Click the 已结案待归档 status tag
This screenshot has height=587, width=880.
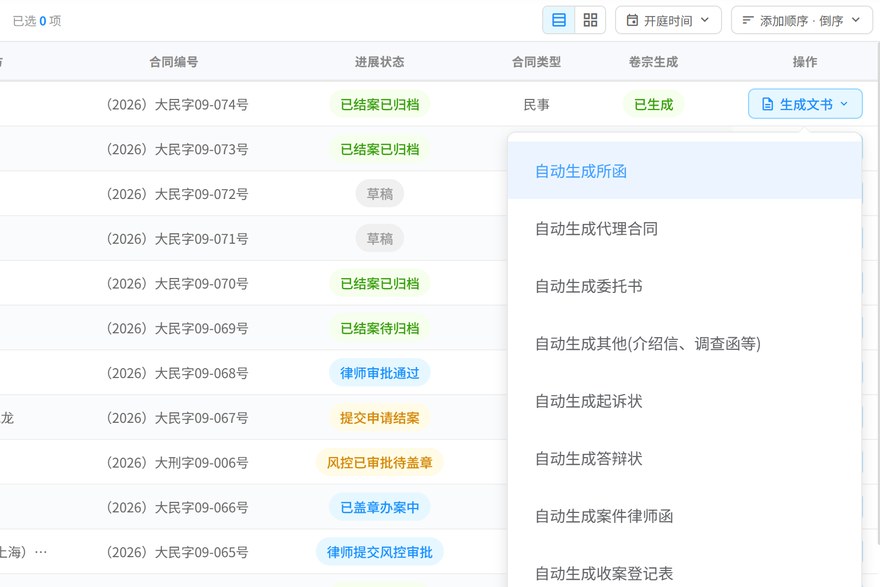(x=379, y=328)
